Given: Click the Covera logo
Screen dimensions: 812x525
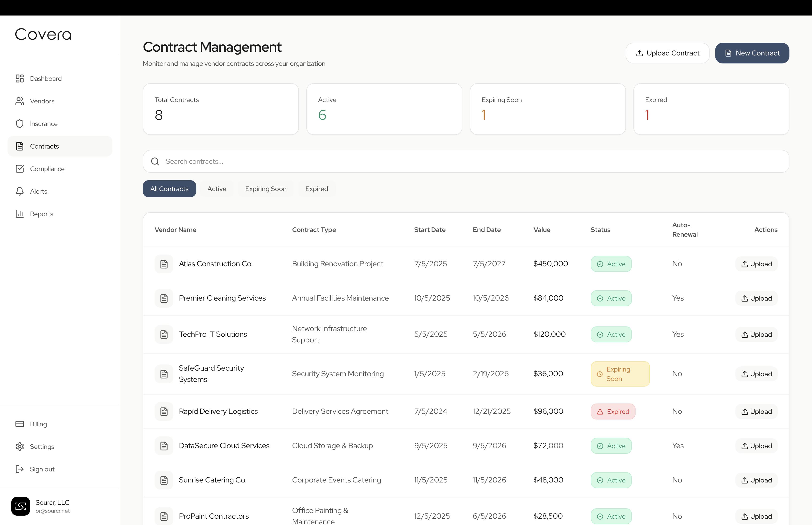Looking at the screenshot, I should point(43,35).
